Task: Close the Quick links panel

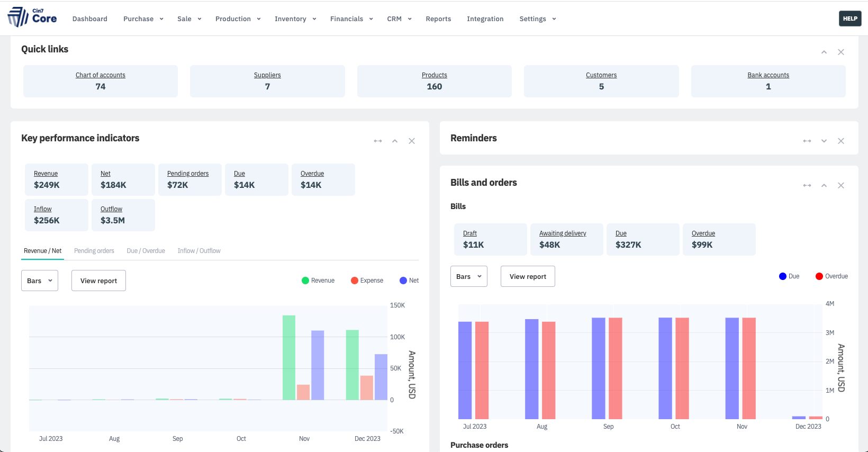Action: click(x=841, y=52)
